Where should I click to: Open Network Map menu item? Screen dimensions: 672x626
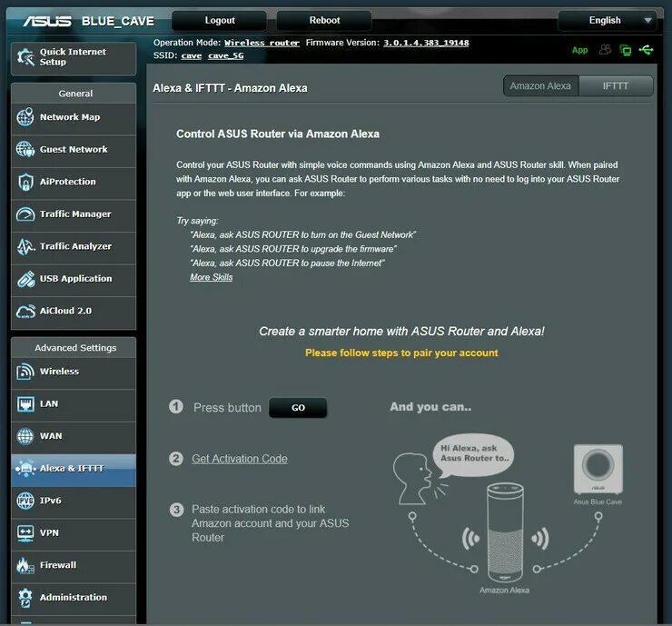[74, 117]
